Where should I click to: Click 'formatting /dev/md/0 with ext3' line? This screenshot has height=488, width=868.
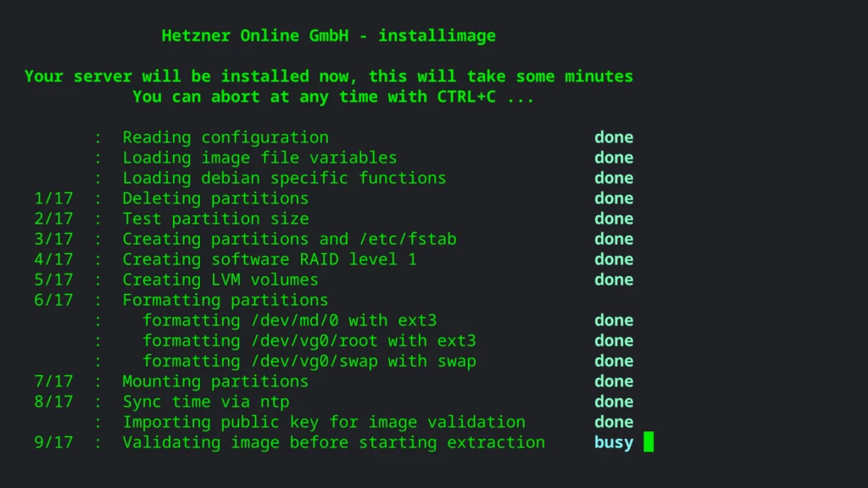coord(289,320)
